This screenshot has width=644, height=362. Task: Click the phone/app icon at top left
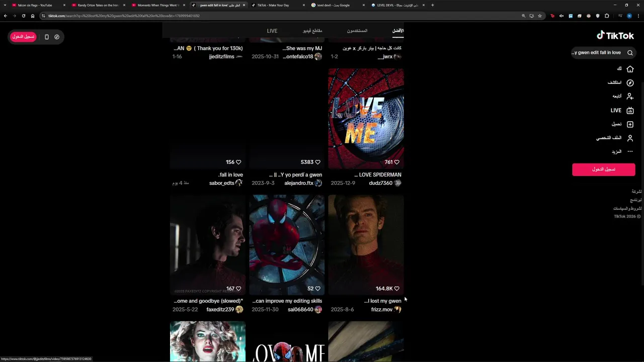coord(47,37)
